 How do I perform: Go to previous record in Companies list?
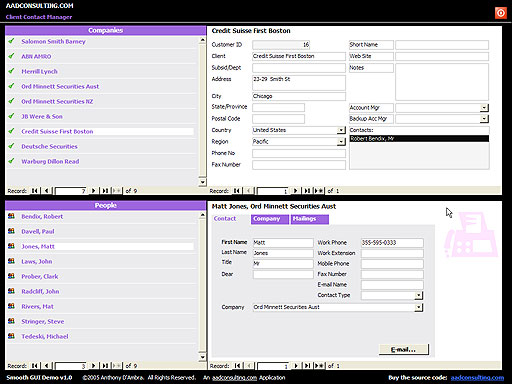[x=46, y=191]
